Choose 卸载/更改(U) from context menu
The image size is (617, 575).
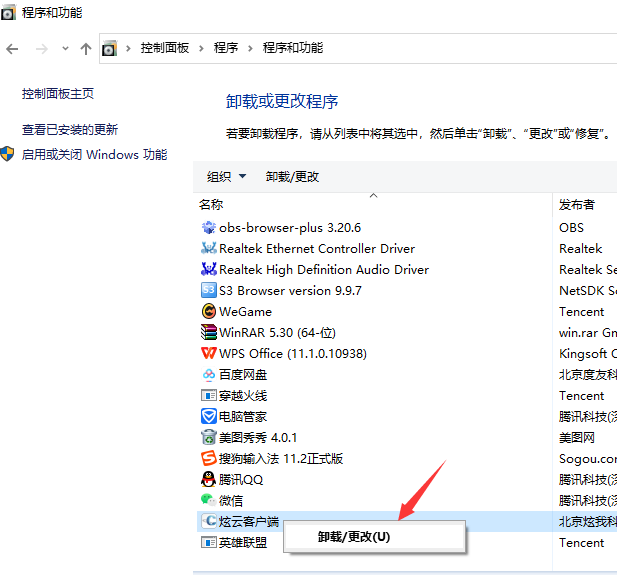(x=354, y=537)
